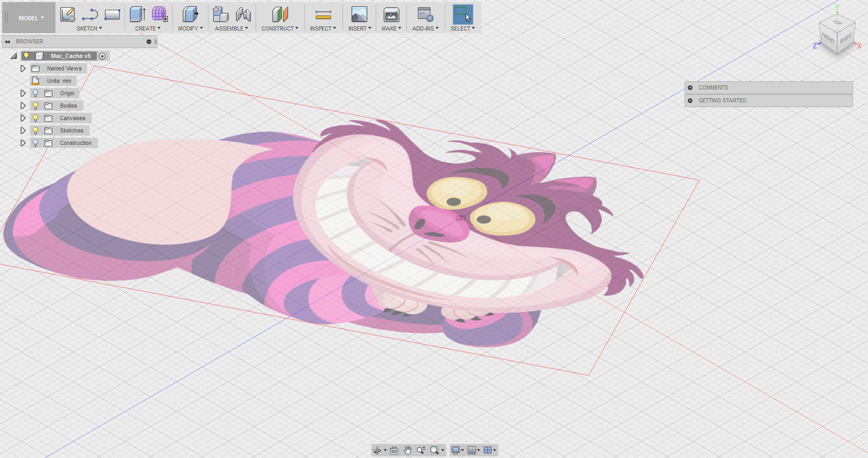868x458 pixels.
Task: Click the RIGHT face of the view cube
Action: click(x=846, y=38)
